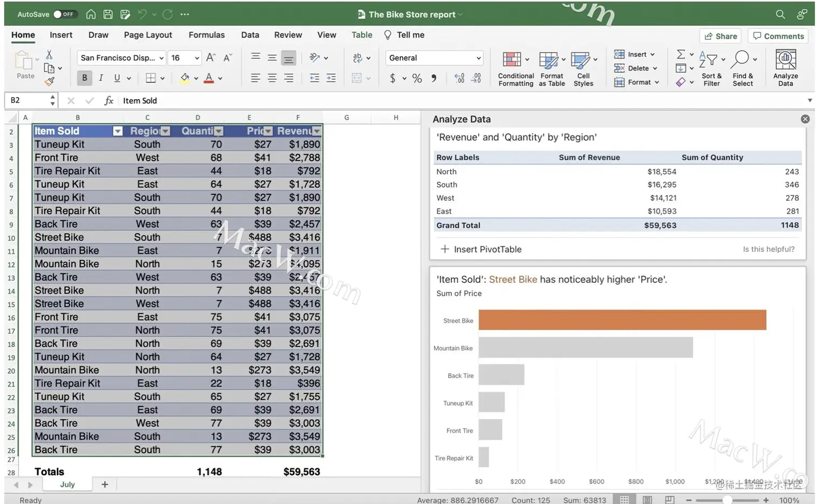Switch to the Page Layout ribbon tab

(148, 35)
